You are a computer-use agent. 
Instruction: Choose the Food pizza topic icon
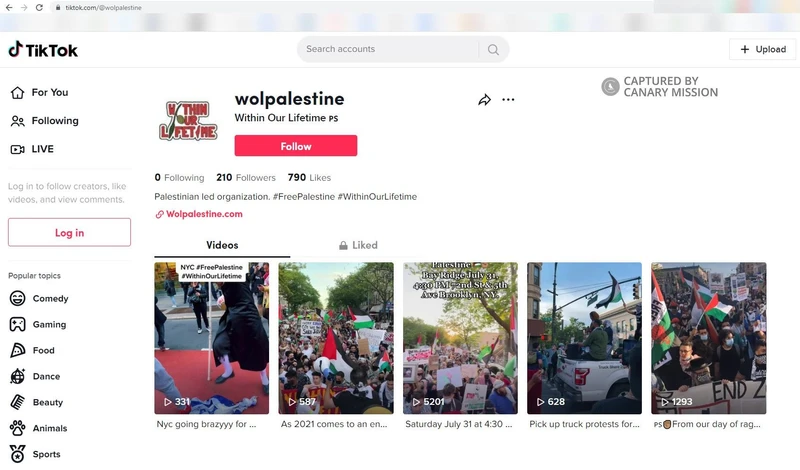(x=17, y=350)
